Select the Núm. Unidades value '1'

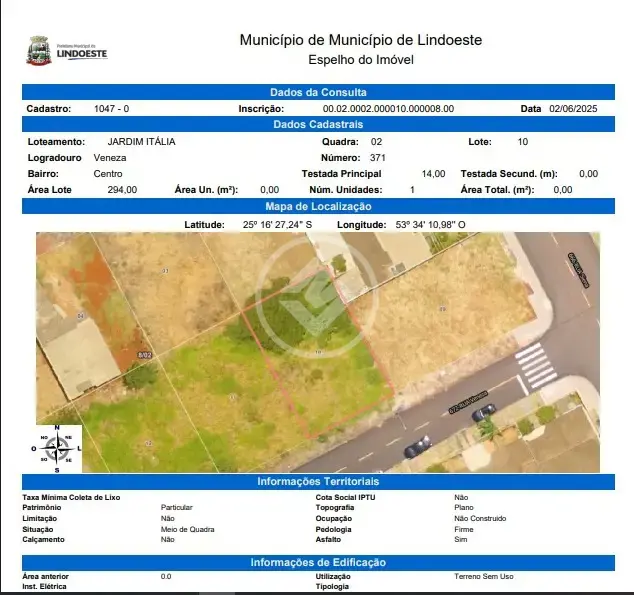click(412, 190)
